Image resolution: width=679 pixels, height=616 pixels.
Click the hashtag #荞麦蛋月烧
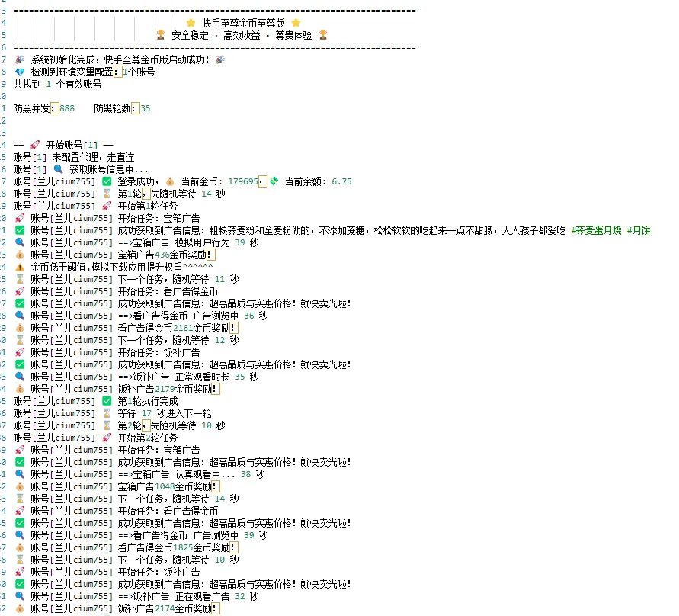(x=596, y=230)
